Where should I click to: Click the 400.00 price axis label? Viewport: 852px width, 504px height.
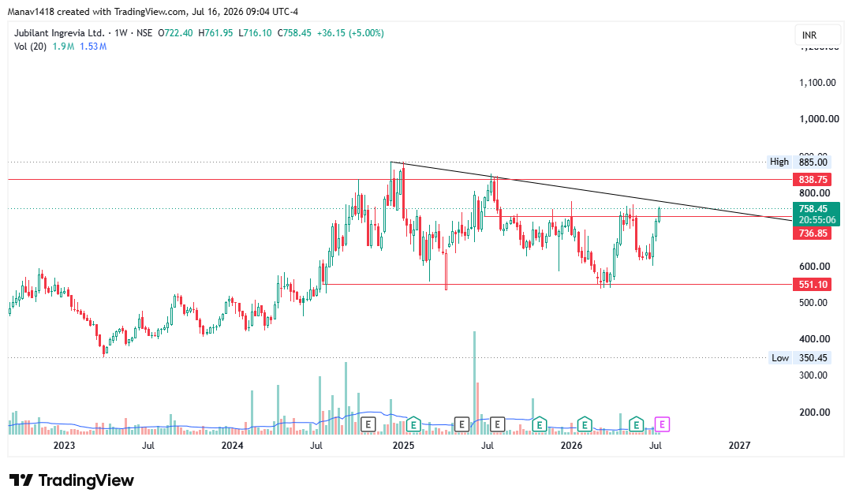(x=814, y=339)
